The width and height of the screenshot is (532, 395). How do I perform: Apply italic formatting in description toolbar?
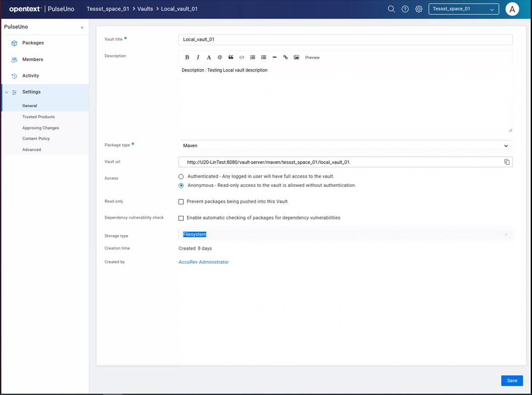198,57
